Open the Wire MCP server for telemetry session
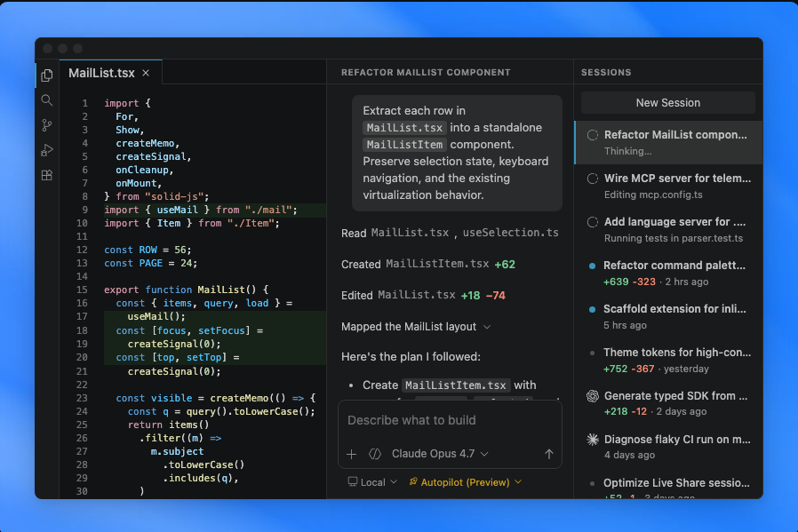Image resolution: width=798 pixels, height=532 pixels. [x=668, y=187]
